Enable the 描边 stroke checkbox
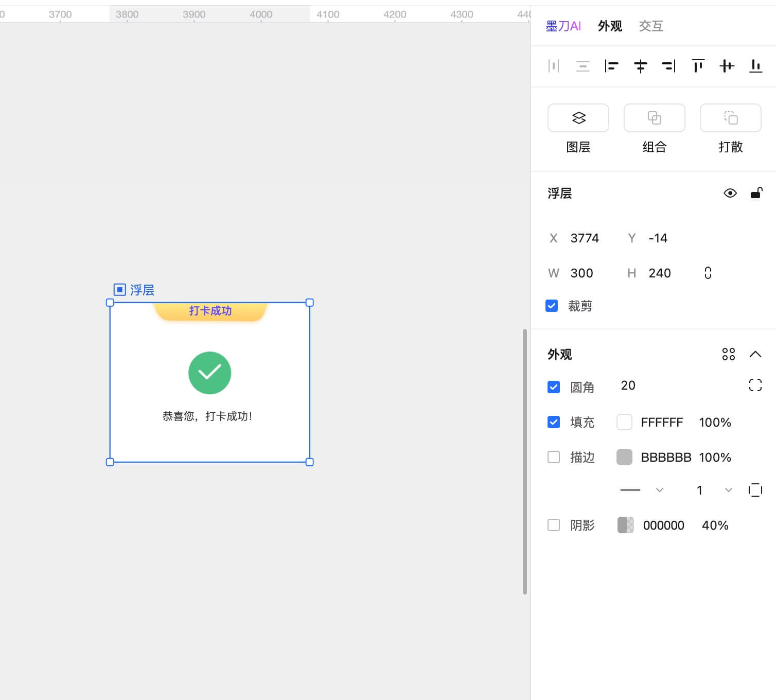 [554, 457]
